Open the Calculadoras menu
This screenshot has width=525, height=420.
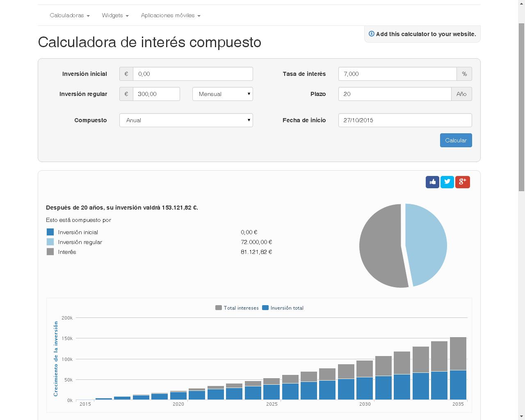tap(70, 15)
